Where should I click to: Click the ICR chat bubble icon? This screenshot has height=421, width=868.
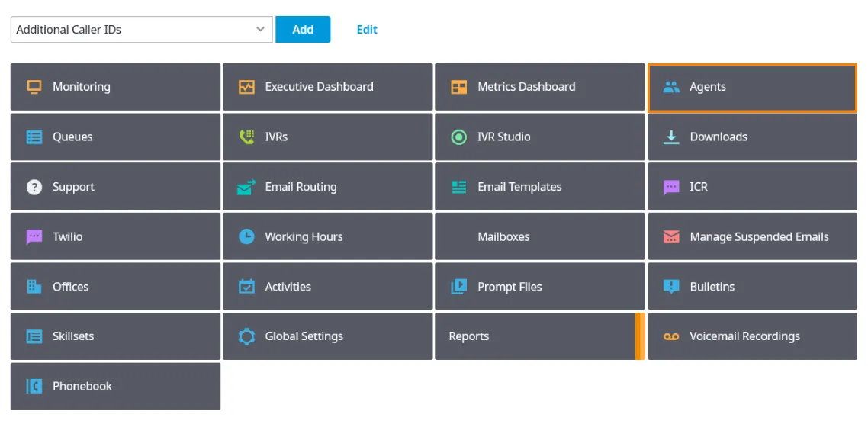671,188
